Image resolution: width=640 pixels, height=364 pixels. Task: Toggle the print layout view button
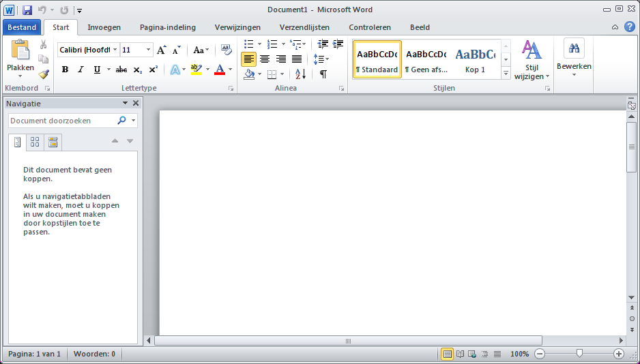(448, 354)
